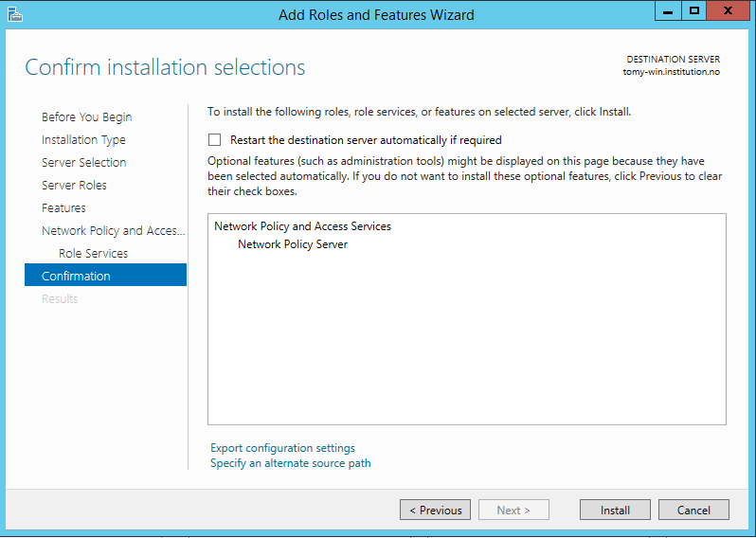Go to the Before You Begin step

(86, 117)
